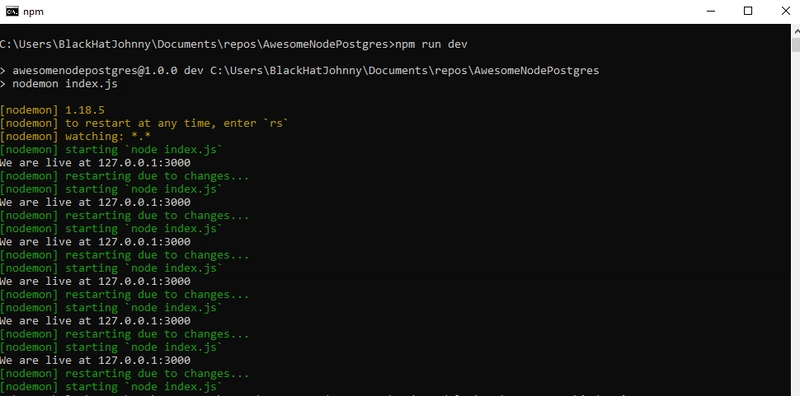Maximize the npm console window

[x=748, y=11]
